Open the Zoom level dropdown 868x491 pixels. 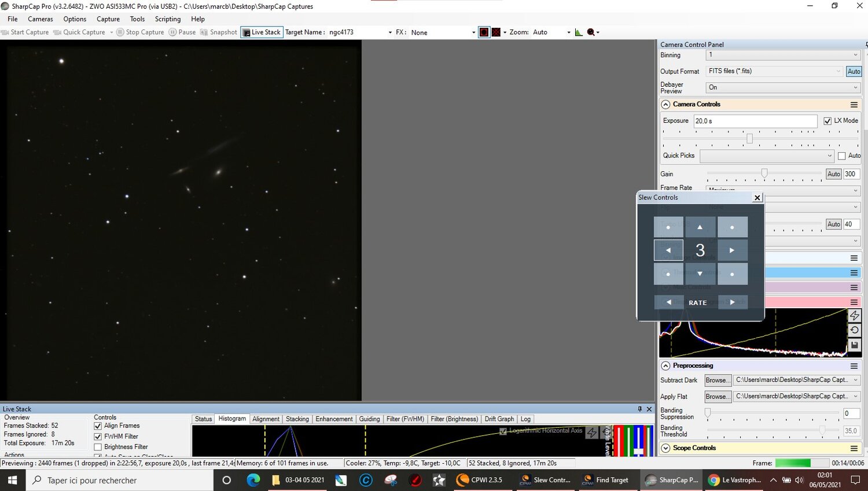pyautogui.click(x=568, y=32)
